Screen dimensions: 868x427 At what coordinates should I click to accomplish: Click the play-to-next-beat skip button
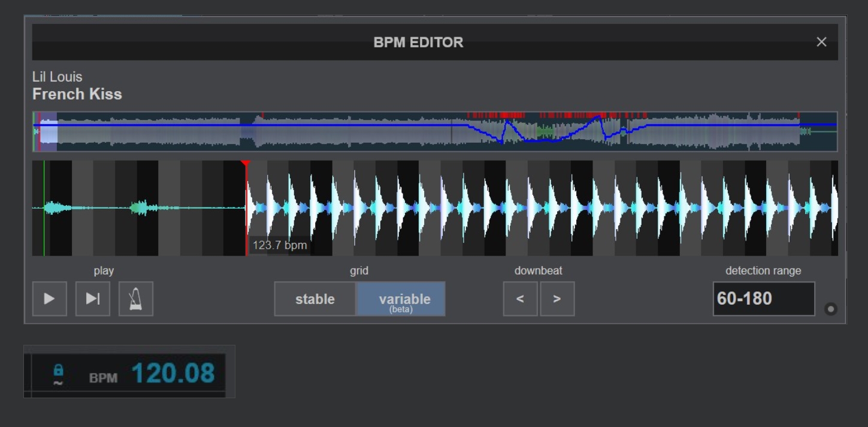click(93, 299)
